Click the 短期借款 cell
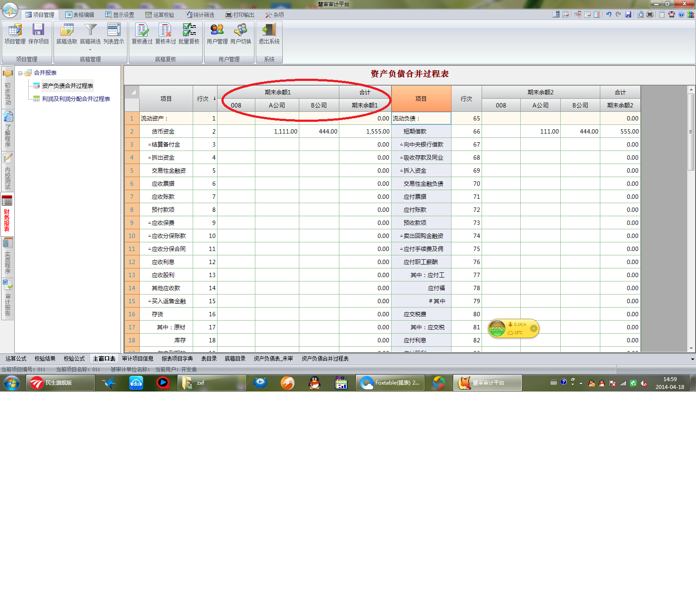This screenshot has width=696, height=616. (x=421, y=131)
